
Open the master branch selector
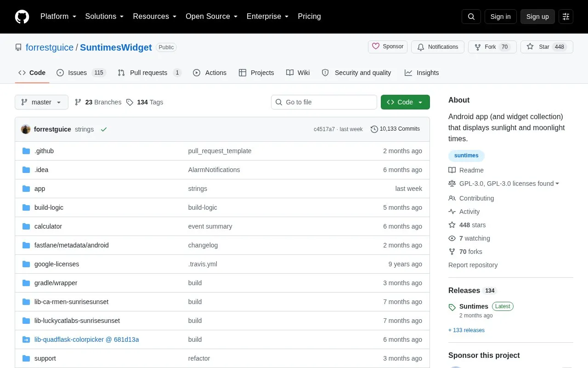coord(41,102)
